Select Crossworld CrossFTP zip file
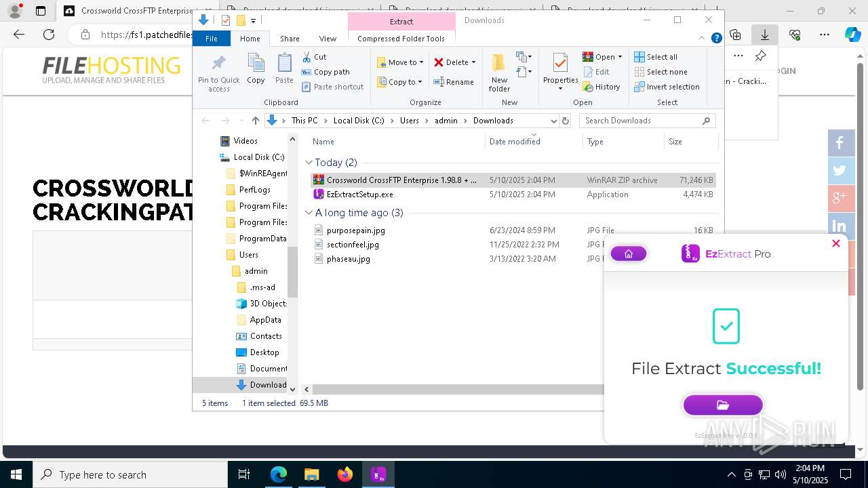868x488 pixels. pos(513,180)
